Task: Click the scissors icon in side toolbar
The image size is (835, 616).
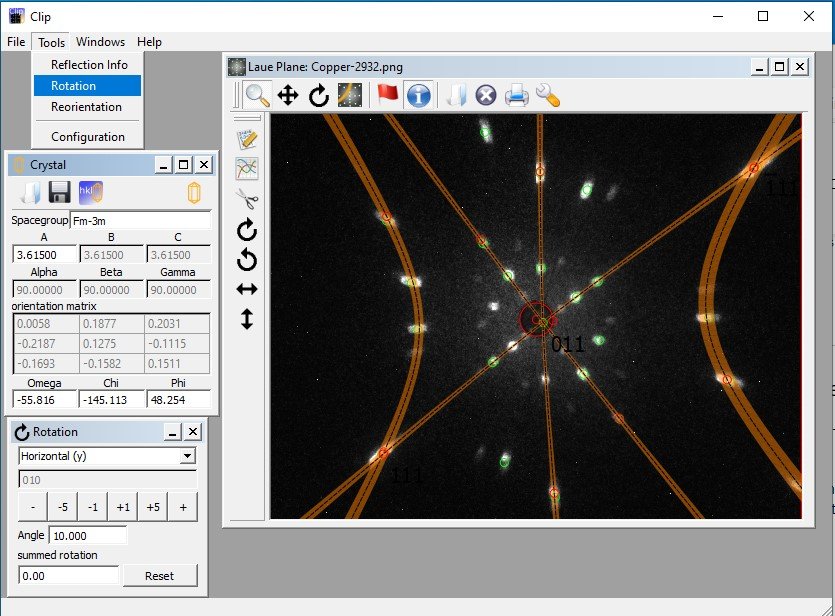Action: (x=246, y=198)
